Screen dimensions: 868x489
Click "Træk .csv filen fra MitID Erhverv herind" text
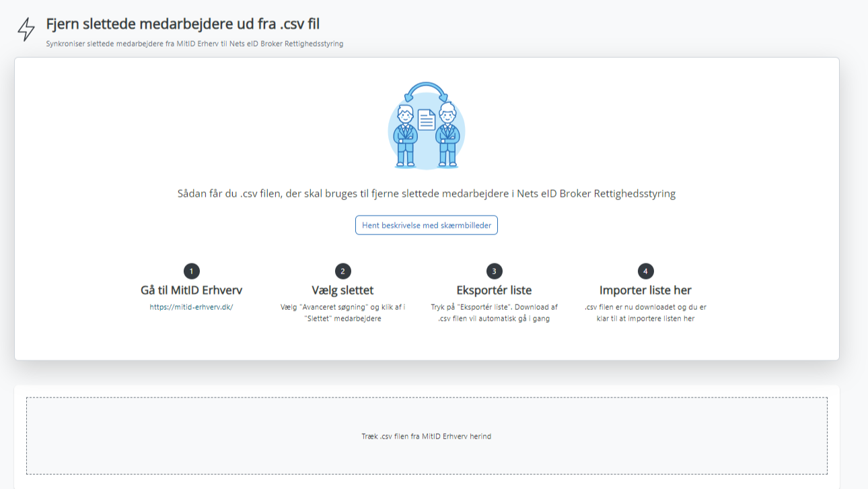pos(427,436)
